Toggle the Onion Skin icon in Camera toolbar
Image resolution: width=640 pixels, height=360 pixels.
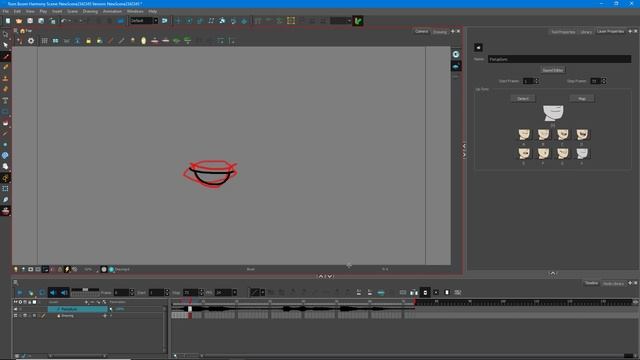tap(144, 41)
